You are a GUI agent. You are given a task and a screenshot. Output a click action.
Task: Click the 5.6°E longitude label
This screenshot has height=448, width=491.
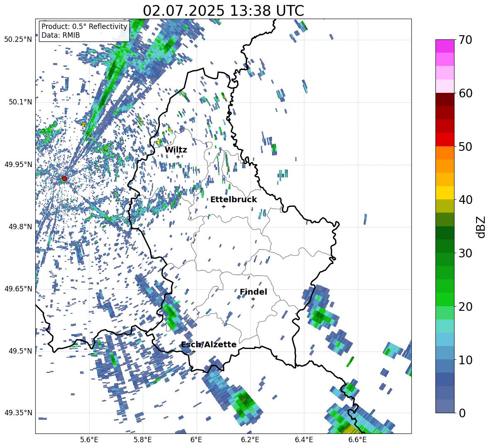click(89, 440)
